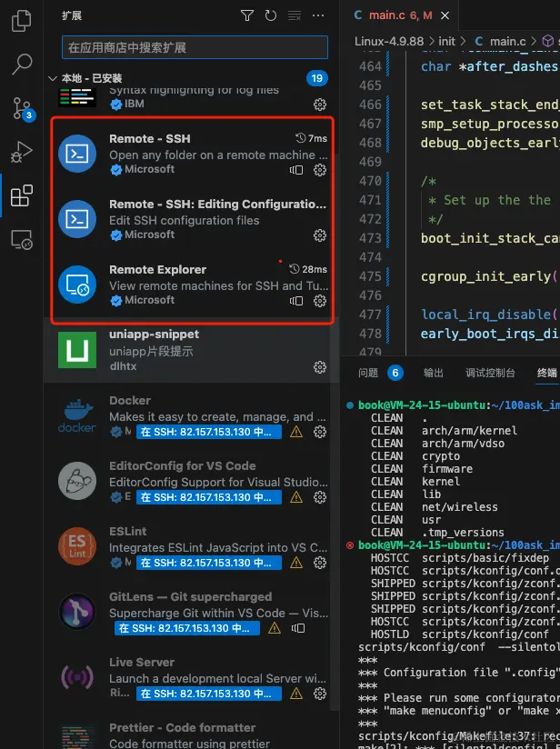Click the problems count badge 6
Image resolution: width=560 pixels, height=749 pixels.
395,373
